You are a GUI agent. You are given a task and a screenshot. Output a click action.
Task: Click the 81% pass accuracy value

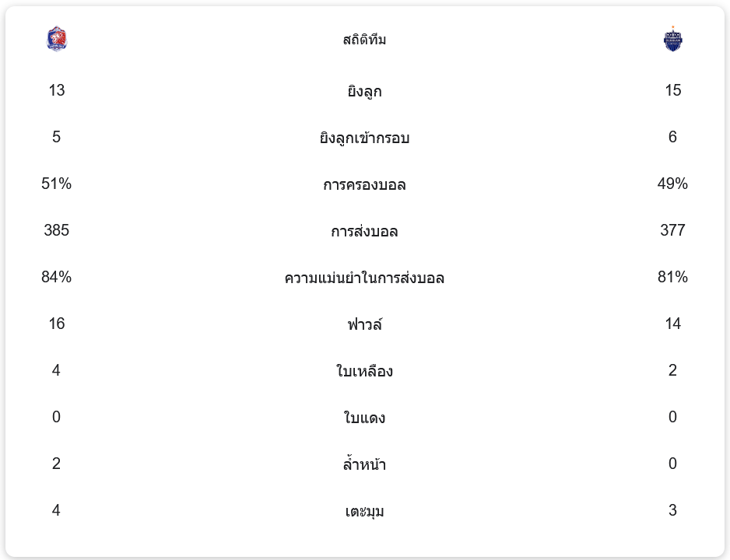672,277
